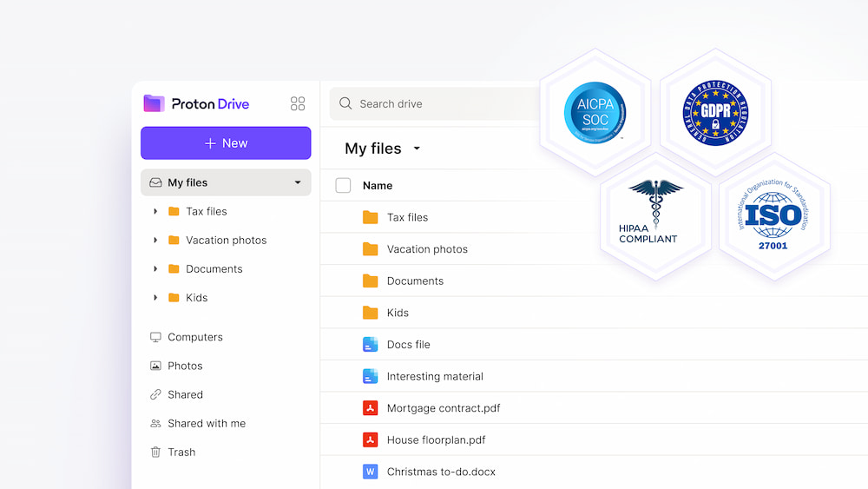This screenshot has height=489, width=868.
Task: Open Kids folder in sidebar
Action: (196, 297)
